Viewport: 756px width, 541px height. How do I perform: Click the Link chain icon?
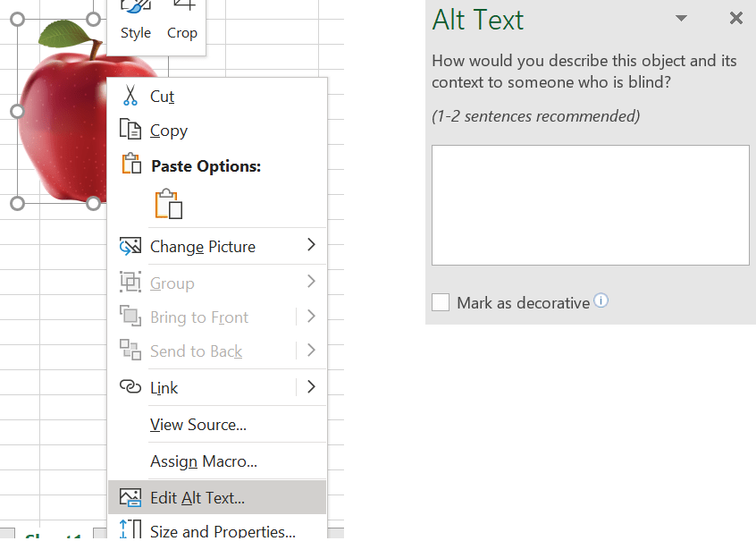point(130,387)
